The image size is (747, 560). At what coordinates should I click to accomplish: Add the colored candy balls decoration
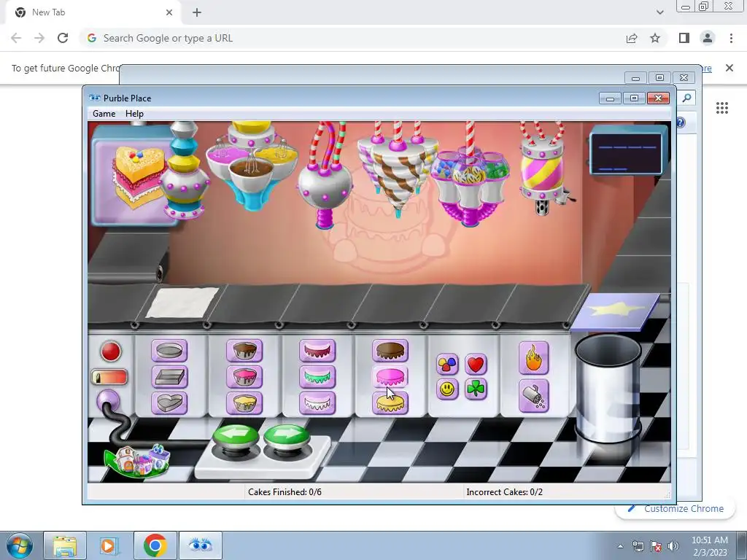coord(447,365)
